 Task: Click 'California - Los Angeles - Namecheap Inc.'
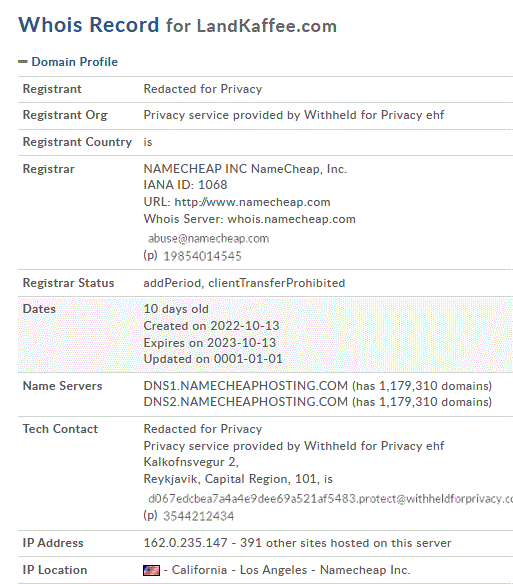tap(291, 570)
